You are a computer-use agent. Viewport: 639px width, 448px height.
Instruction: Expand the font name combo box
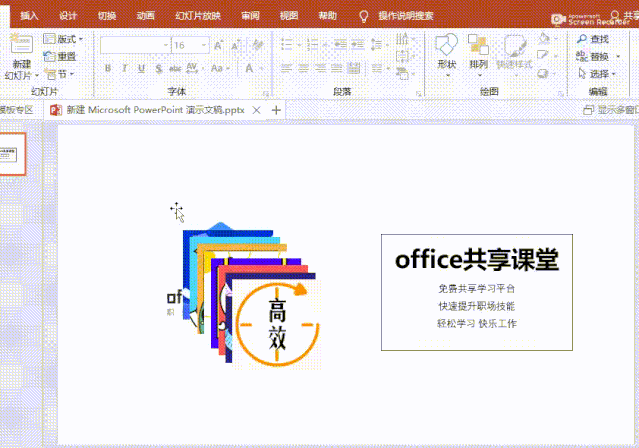165,45
